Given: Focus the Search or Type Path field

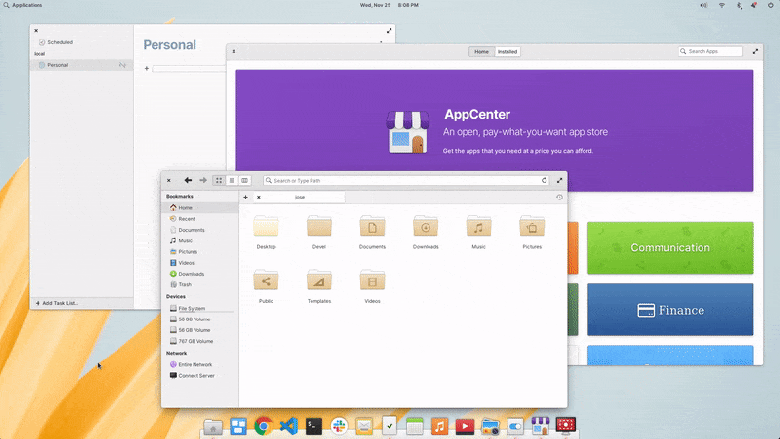Looking at the screenshot, I should [x=406, y=180].
